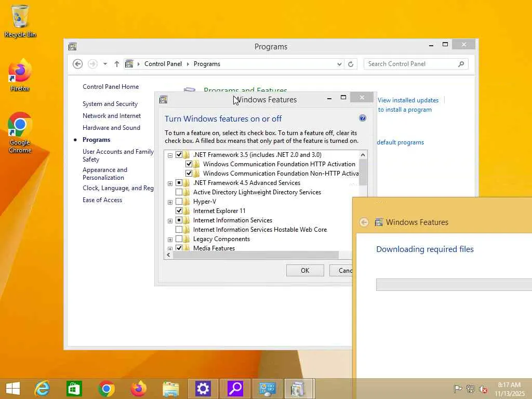532x399 pixels.
Task: Expand Internet Information Services node
Action: [x=170, y=221]
